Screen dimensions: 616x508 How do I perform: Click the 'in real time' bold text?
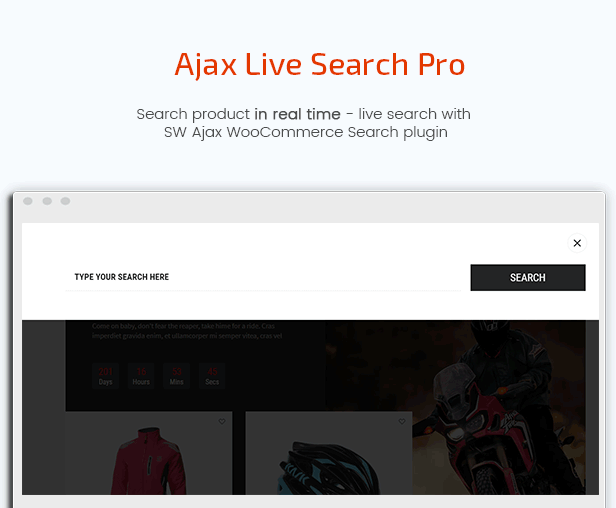coord(297,114)
